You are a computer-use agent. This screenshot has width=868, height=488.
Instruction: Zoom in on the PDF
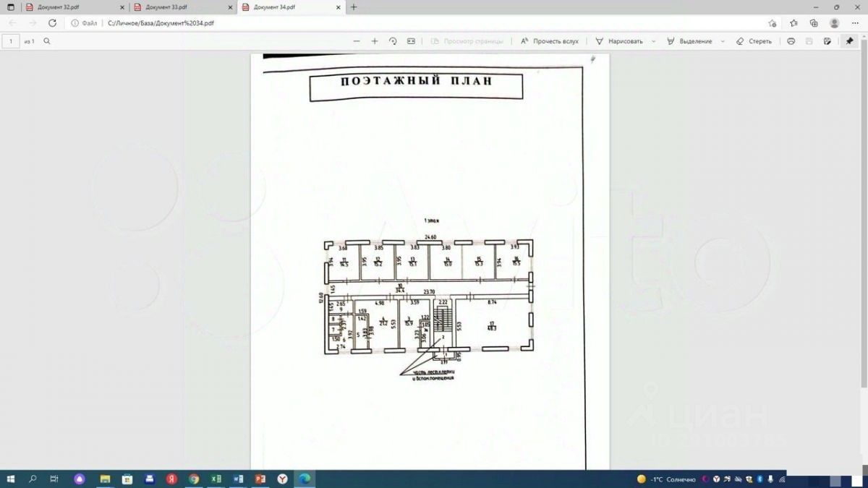pyautogui.click(x=375, y=41)
